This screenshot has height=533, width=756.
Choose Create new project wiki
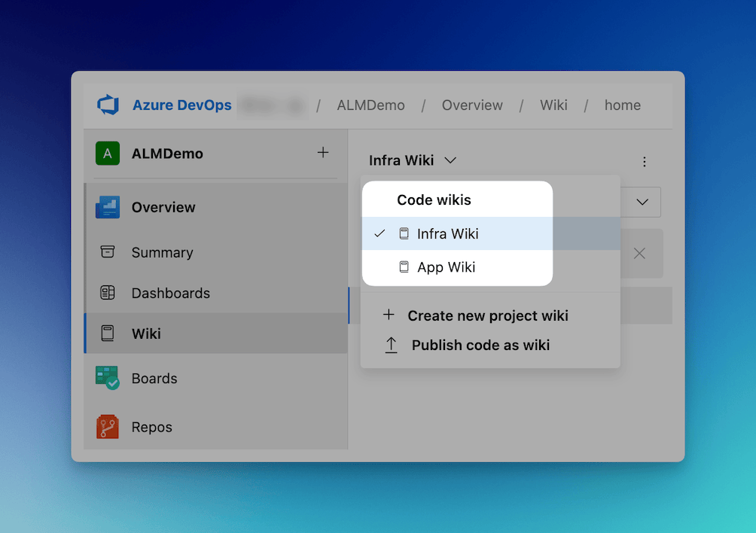click(x=487, y=315)
